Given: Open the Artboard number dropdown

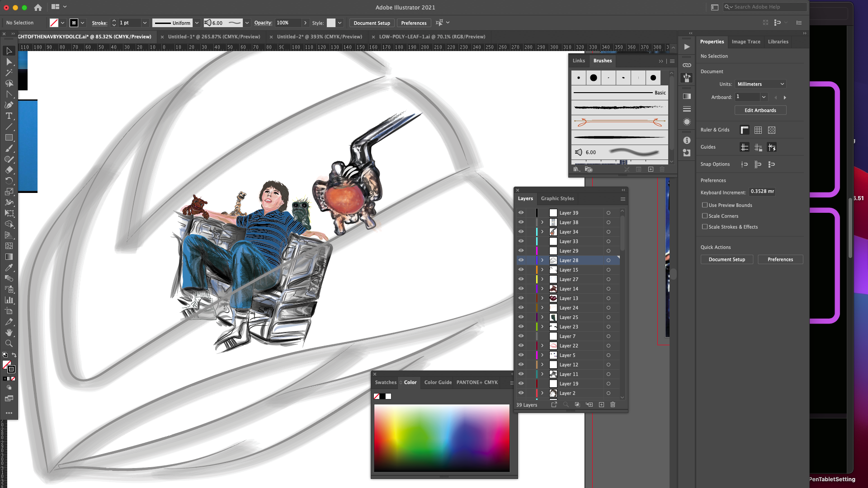Looking at the screenshot, I should click(764, 97).
